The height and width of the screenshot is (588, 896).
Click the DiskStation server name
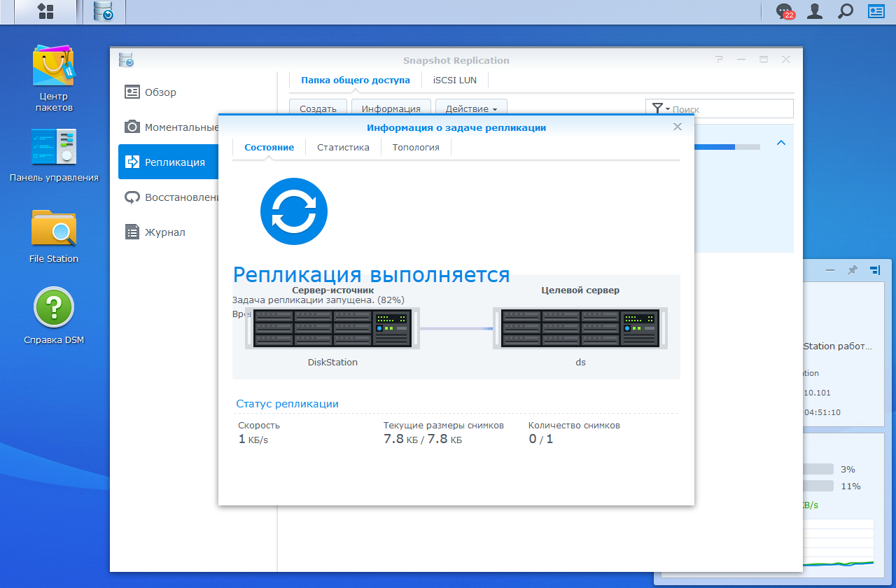tap(332, 362)
